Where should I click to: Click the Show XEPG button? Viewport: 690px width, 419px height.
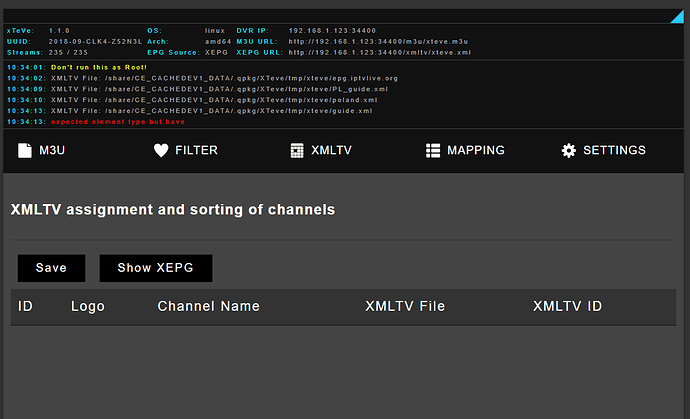pyautogui.click(x=155, y=268)
